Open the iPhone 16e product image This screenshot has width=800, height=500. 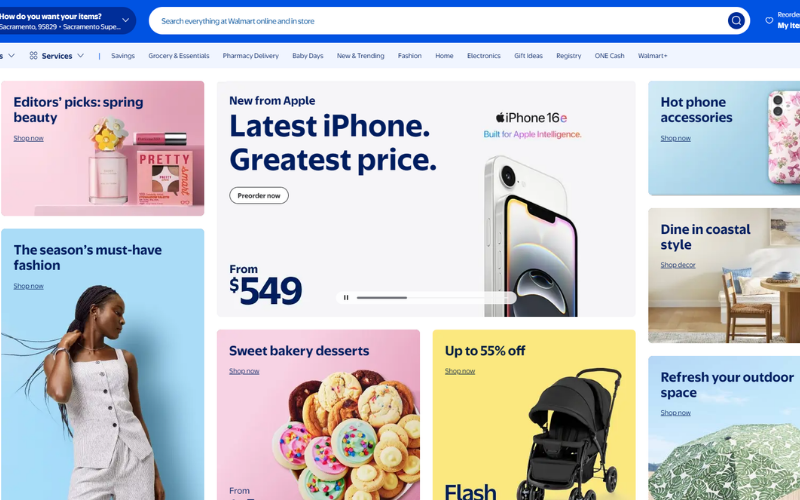click(531, 236)
